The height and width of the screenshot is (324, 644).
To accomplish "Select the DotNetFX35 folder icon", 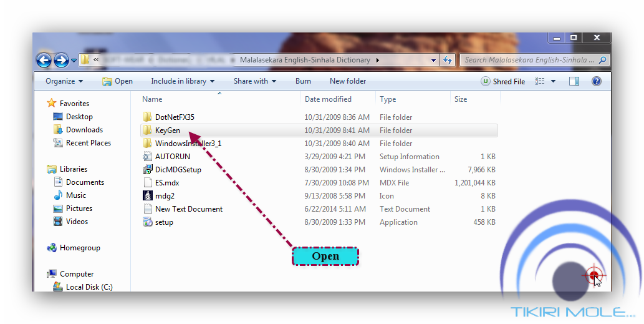I will pyautogui.click(x=148, y=117).
